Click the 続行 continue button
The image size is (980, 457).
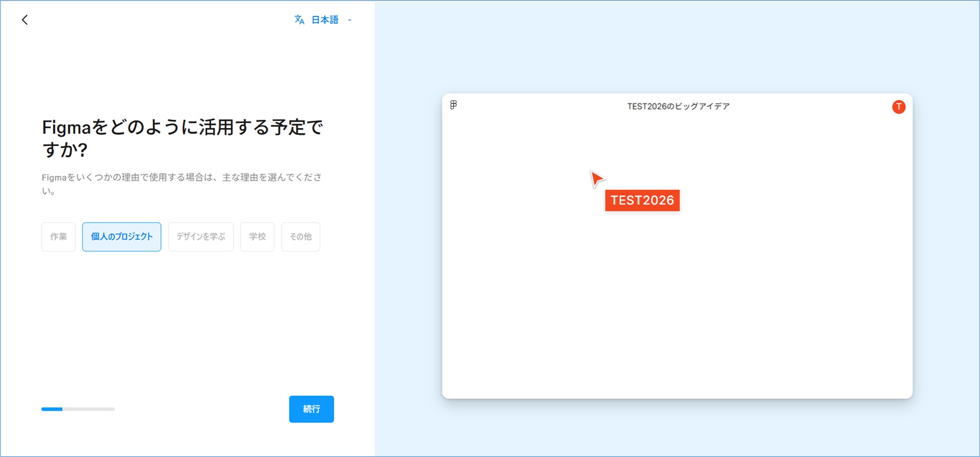coord(312,409)
